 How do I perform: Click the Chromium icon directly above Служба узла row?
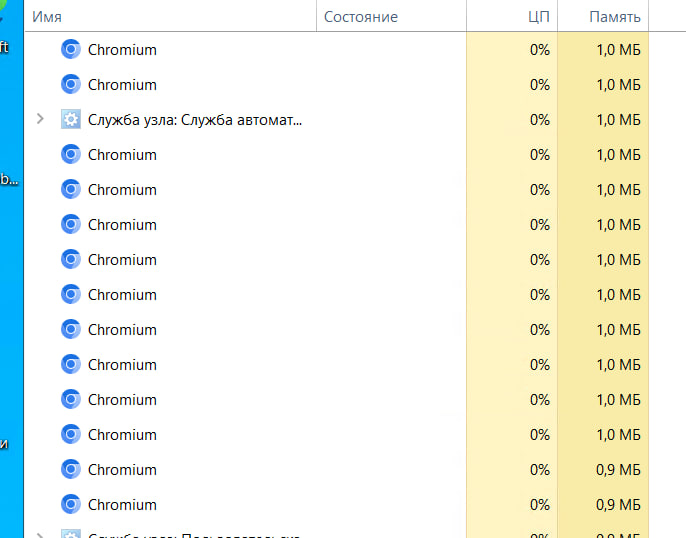(x=70, y=85)
